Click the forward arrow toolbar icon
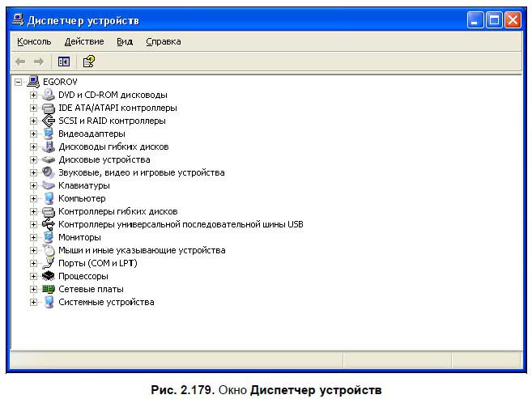This screenshot has width=532, height=399. (38, 62)
